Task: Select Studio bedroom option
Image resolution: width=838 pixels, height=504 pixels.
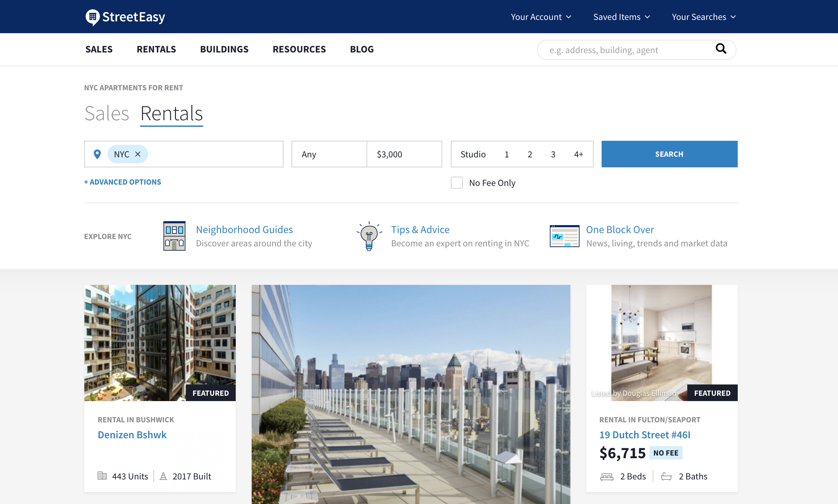Action: click(473, 154)
